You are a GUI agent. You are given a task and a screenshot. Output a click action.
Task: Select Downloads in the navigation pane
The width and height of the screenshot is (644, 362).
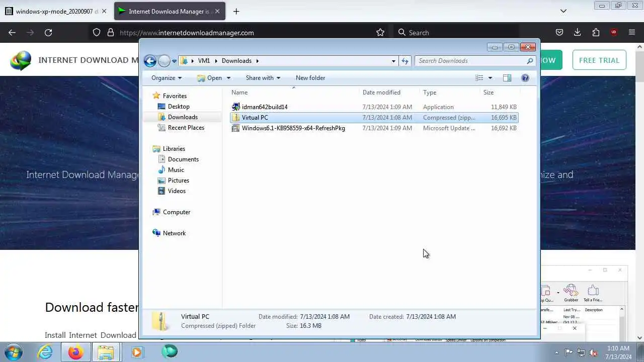183,117
